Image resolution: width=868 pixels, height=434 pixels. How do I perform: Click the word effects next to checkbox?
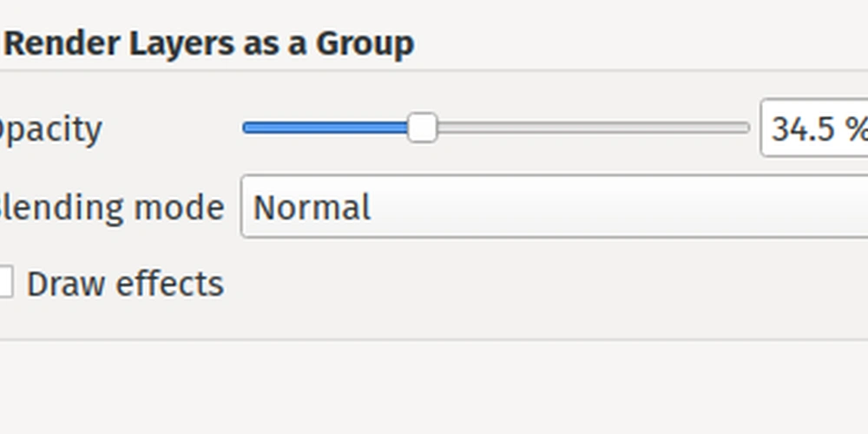pyautogui.click(x=170, y=284)
